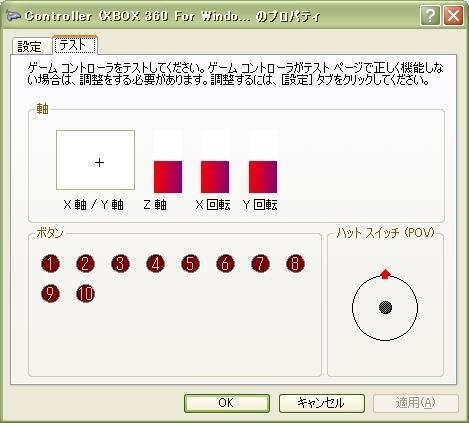Screen dimensions: 469x423
Task: Click the controller test instruction text
Action: tap(235, 74)
